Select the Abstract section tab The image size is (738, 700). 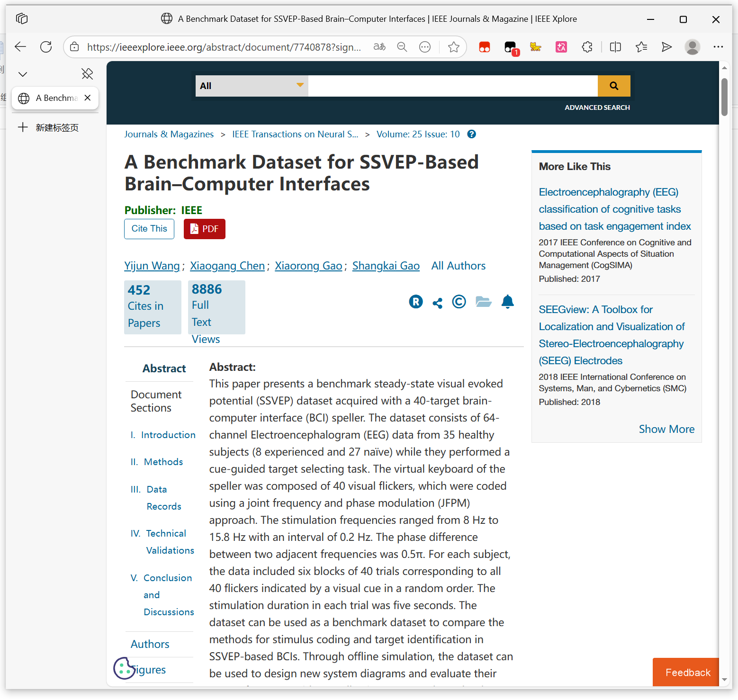tap(164, 368)
